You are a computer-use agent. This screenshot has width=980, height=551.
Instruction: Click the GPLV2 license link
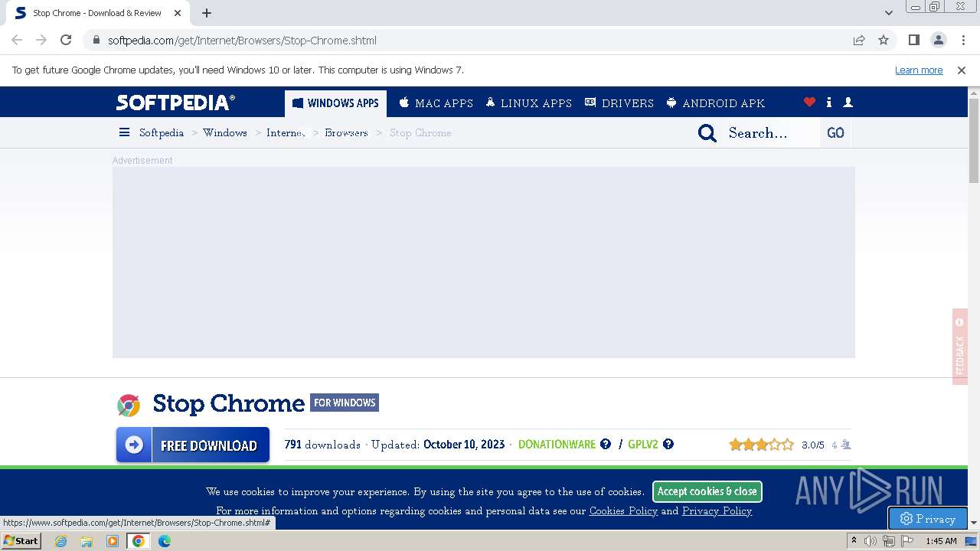643,445
